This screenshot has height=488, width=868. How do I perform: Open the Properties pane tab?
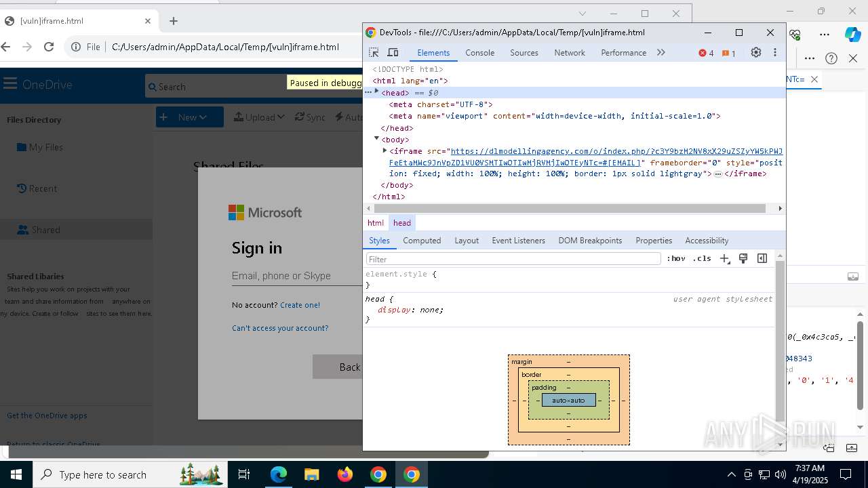(654, 241)
